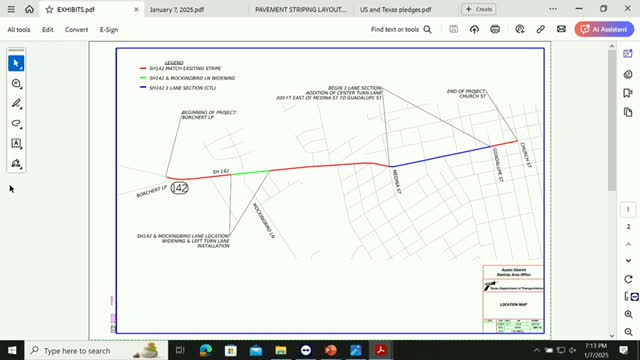The width and height of the screenshot is (640, 360).
Task: Zoom out with magnifier minus
Action: coord(628,332)
